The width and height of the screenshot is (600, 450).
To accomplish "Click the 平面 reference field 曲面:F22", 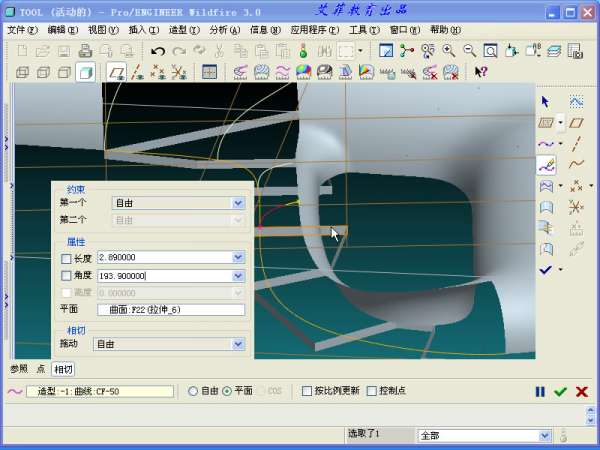I will click(x=171, y=310).
